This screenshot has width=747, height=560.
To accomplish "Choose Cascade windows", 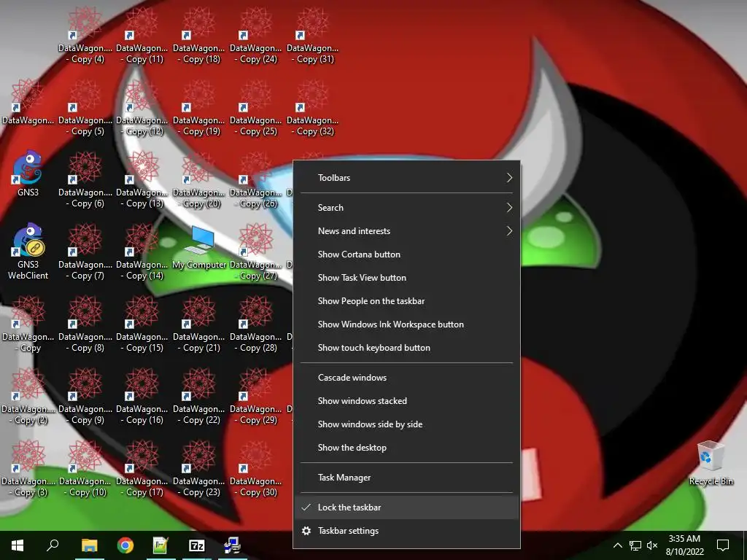I will tap(406, 378).
